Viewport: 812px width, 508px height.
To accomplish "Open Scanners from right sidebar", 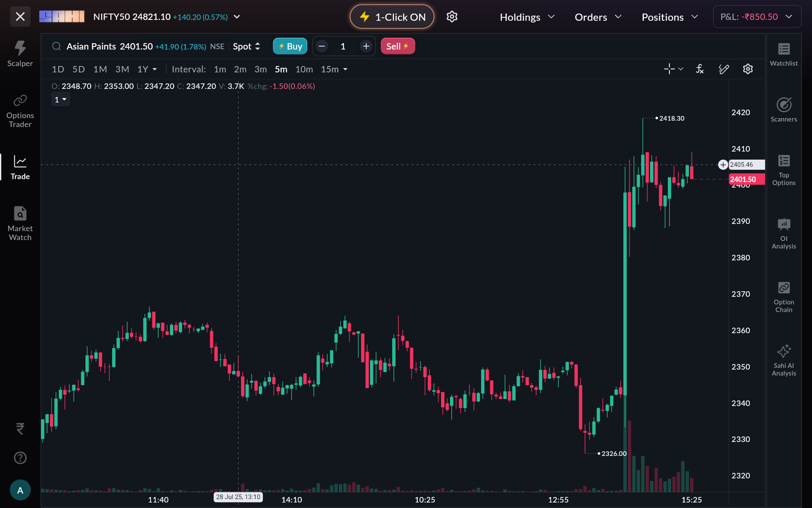I will click(783, 110).
